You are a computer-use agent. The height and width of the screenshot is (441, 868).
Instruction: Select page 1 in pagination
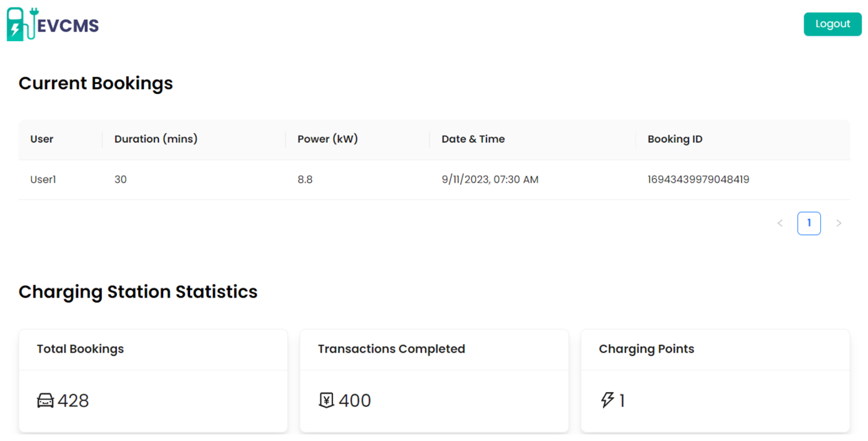pyautogui.click(x=809, y=223)
